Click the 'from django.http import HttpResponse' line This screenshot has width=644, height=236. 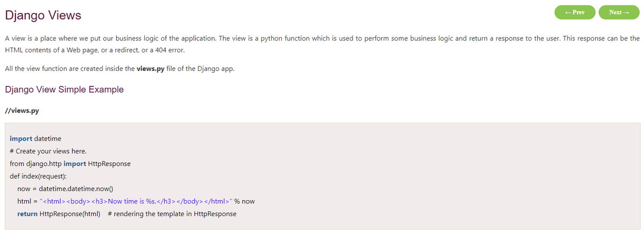point(70,164)
